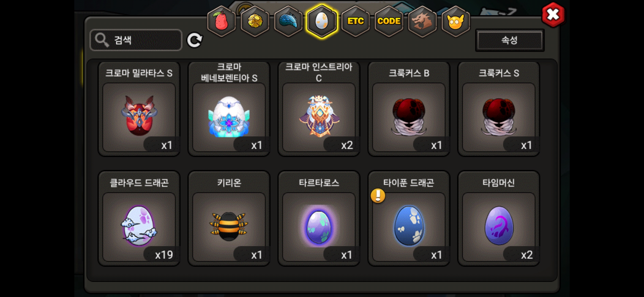Click the refresh arrow next to search
This screenshot has width=644, height=297.
click(195, 40)
